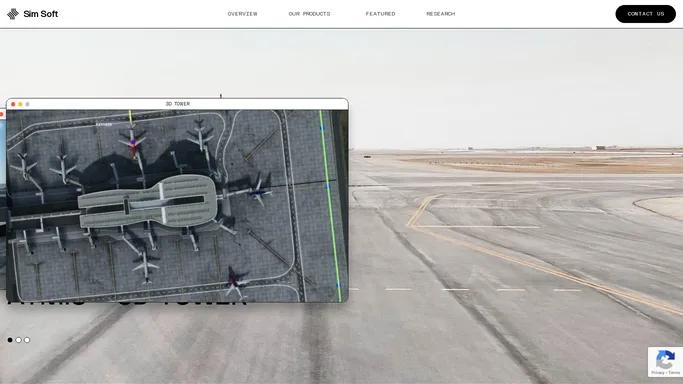Click the Sim Soft logo icon
Viewport: 683px width, 384px height.
(x=13, y=14)
